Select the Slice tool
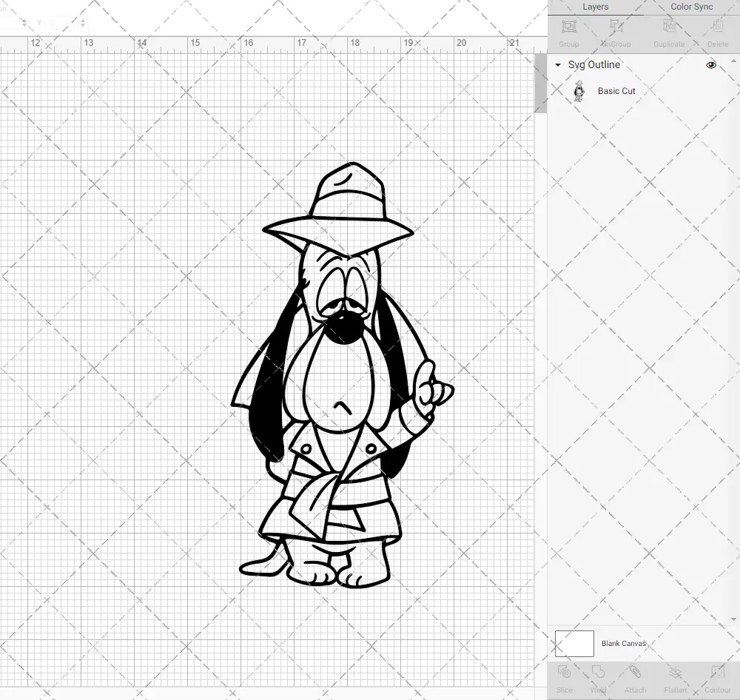The width and height of the screenshot is (740, 700). (564, 678)
